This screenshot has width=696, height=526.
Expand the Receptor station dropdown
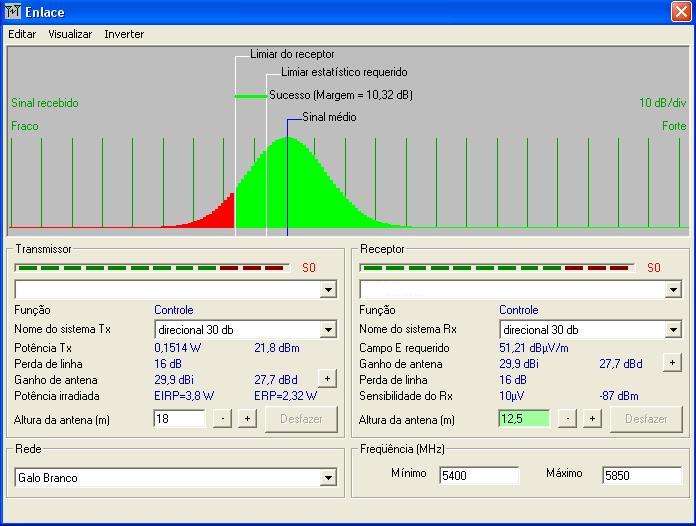(x=673, y=290)
